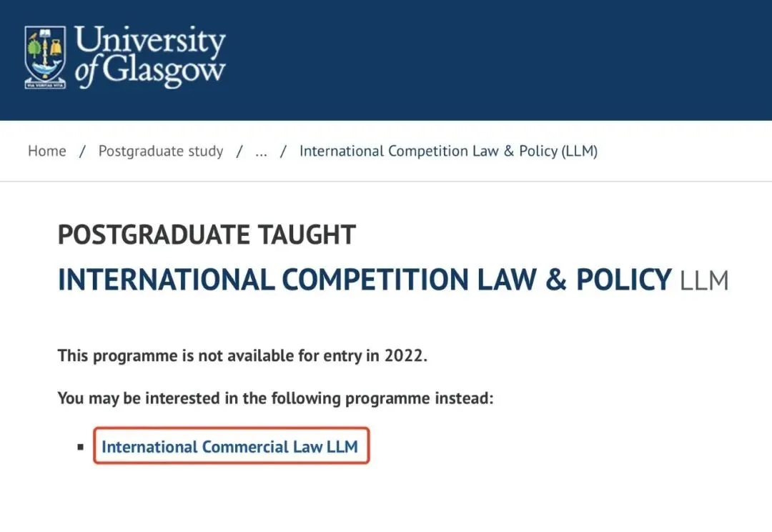Click the "INTERNATIONAL COMPETITION LAW & POLICY" title
This screenshot has height=532, width=772.
click(x=365, y=280)
